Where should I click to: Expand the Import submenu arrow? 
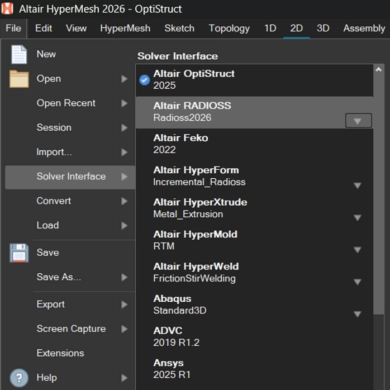124,152
